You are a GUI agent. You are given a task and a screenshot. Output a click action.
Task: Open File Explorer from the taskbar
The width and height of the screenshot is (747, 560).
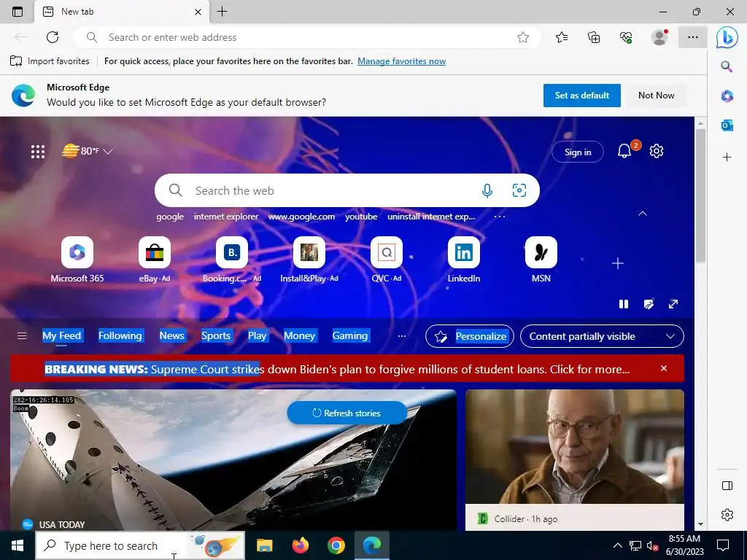click(x=264, y=545)
